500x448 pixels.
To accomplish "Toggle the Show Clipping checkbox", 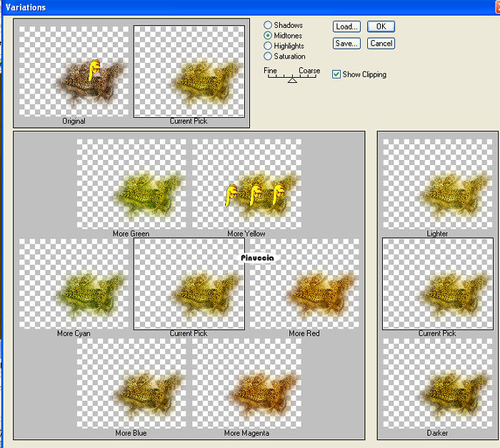I will coord(336,74).
